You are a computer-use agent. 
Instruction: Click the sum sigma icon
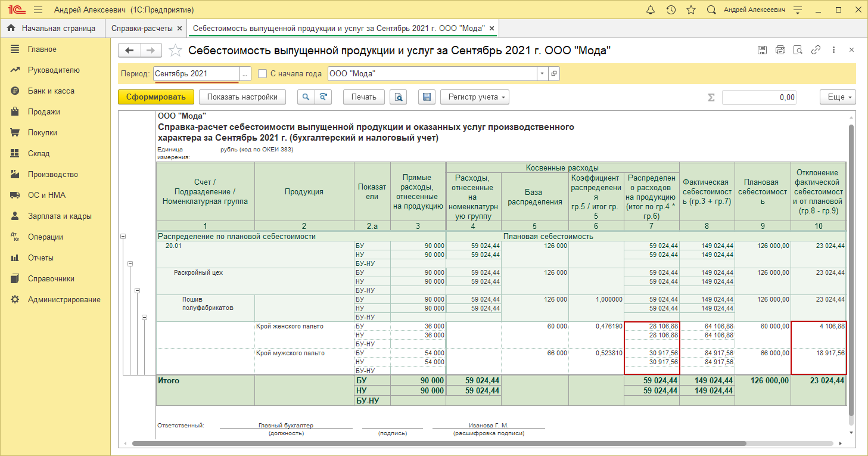coord(711,98)
